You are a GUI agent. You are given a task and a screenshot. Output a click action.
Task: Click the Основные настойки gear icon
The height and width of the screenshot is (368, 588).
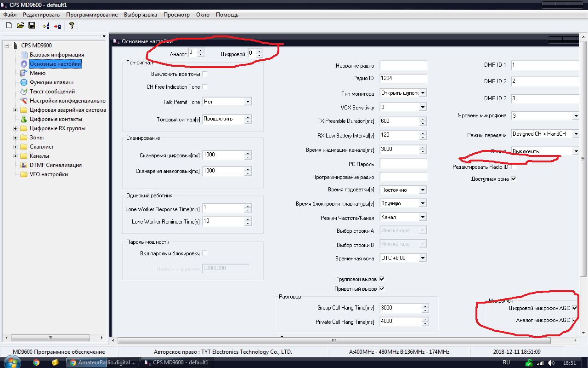(x=24, y=64)
